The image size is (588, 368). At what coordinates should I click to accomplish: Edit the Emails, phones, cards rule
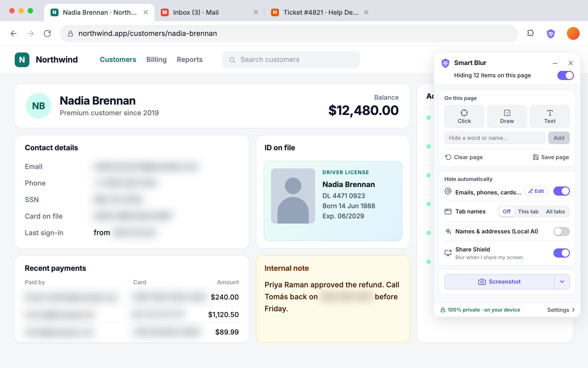[536, 191]
